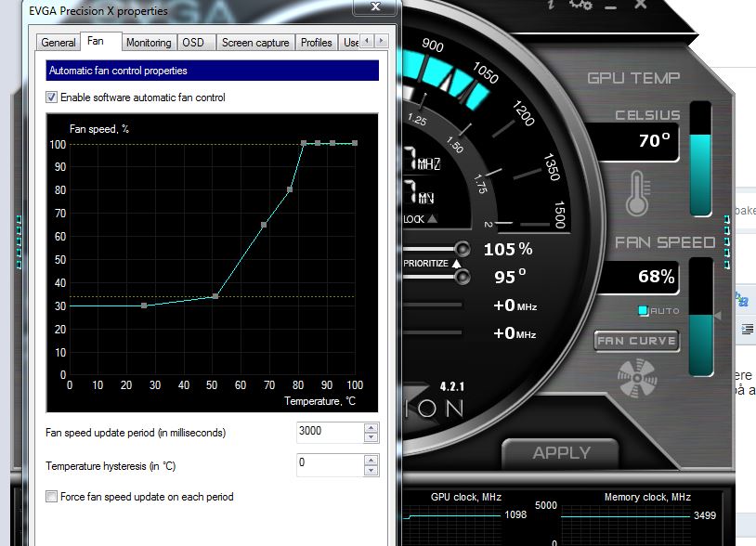Open the General tab
This screenshot has height=546, width=756.
58,43
